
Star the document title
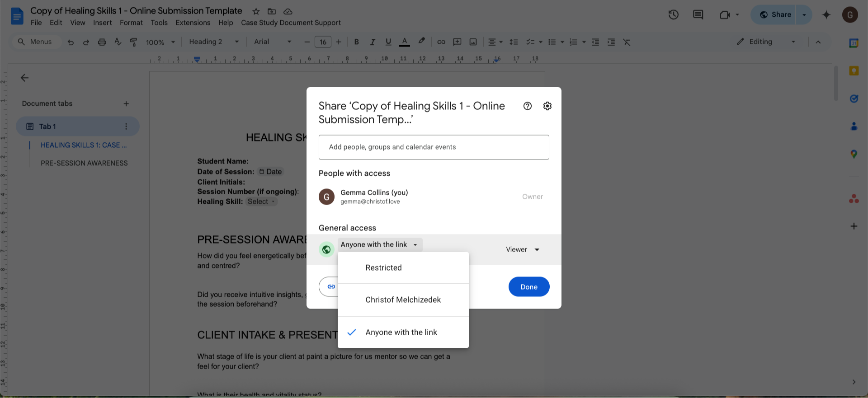click(x=256, y=11)
